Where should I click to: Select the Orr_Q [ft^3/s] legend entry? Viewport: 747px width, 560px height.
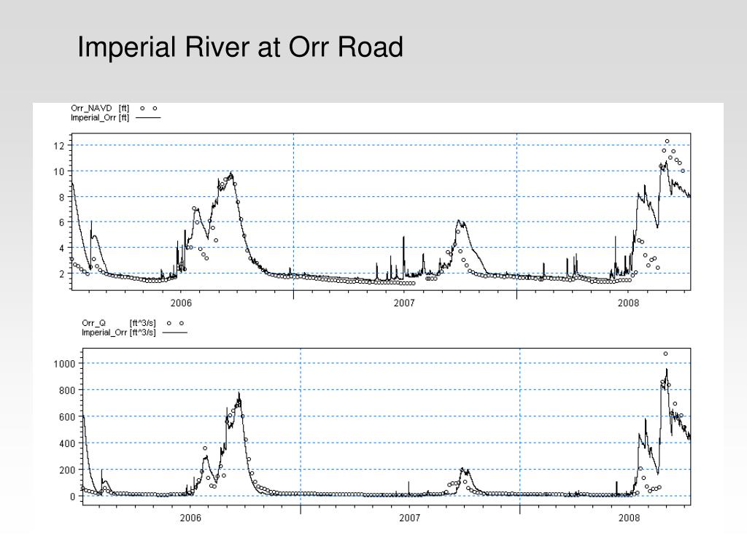coord(133,323)
